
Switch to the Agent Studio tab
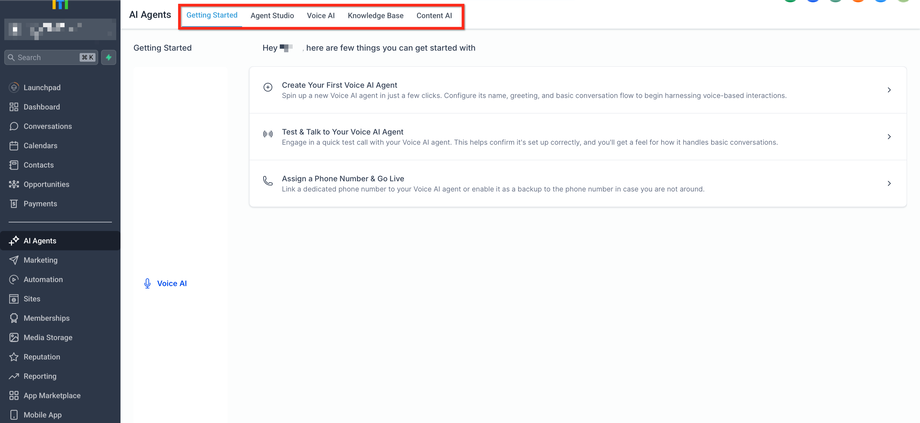coord(272,16)
